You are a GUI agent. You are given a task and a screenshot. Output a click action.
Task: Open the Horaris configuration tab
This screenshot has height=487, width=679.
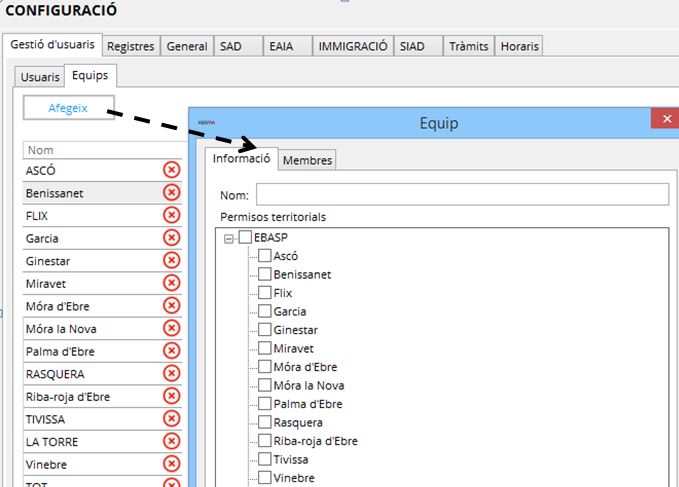pos(519,46)
